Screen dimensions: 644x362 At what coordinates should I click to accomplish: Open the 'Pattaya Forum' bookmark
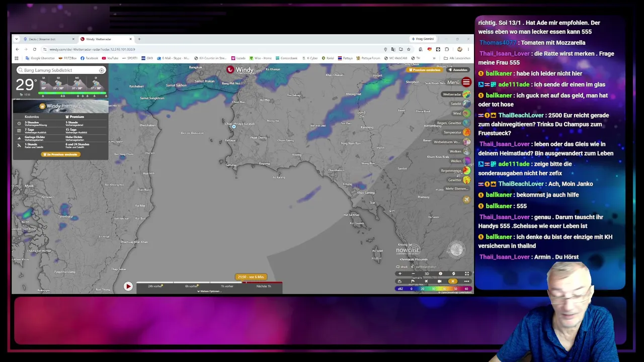tap(368, 58)
